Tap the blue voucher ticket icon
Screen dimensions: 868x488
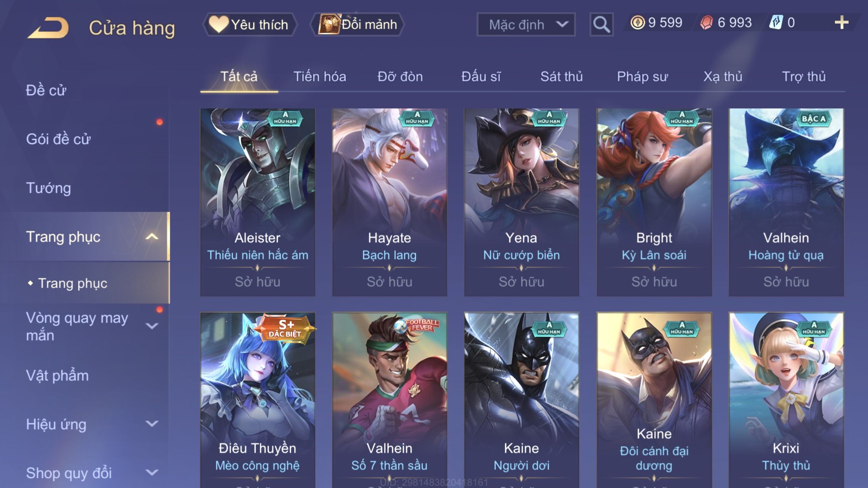tap(776, 22)
